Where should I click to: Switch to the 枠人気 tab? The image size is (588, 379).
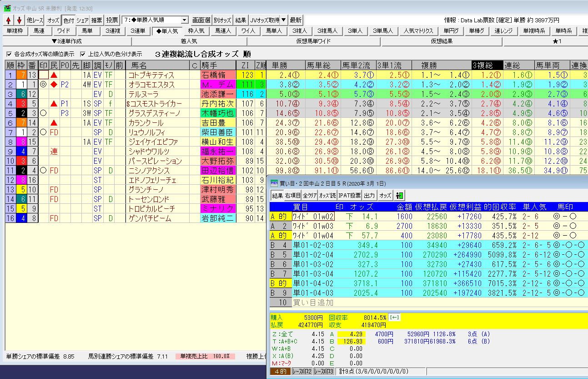196,31
